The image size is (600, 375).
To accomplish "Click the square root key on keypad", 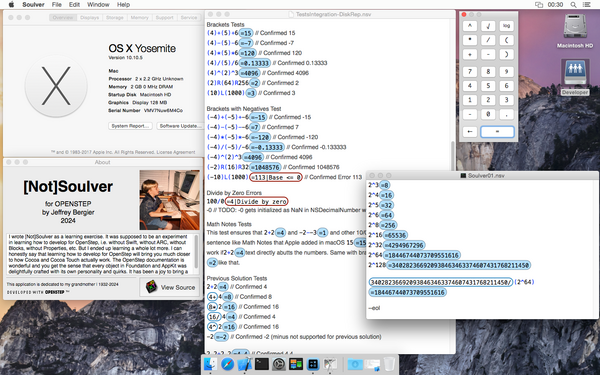I will click(488, 26).
